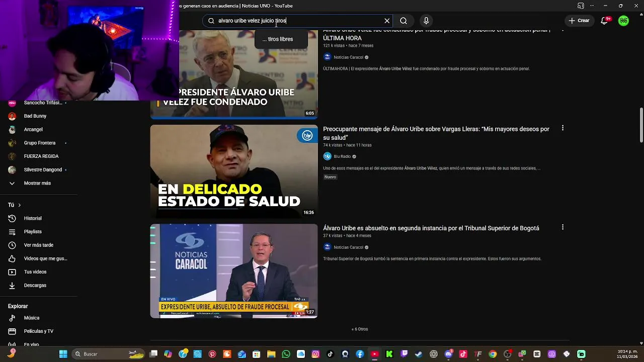Open the 'Preocupante mensaje de Álvaro Uribe' video title
The width and height of the screenshot is (644, 362).
coord(436,133)
